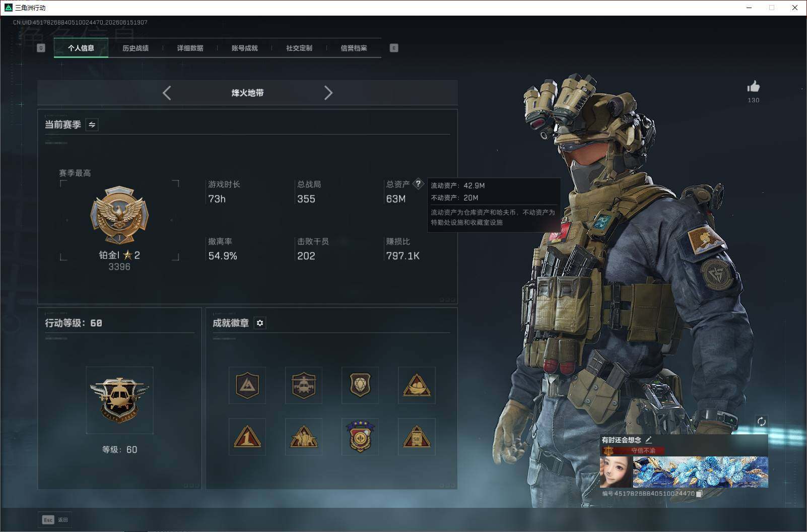
Task: Click the 守信不渝 credit title badge
Action: (634, 450)
